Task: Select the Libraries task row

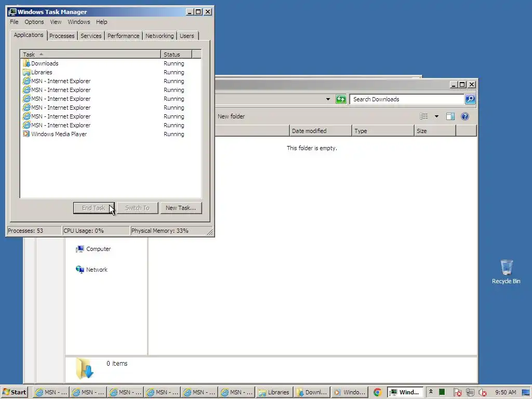Action: click(x=111, y=72)
